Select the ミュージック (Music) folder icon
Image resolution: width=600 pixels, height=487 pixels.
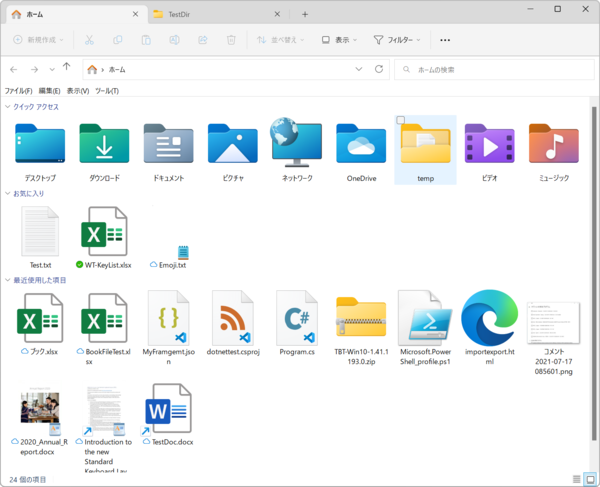click(553, 146)
